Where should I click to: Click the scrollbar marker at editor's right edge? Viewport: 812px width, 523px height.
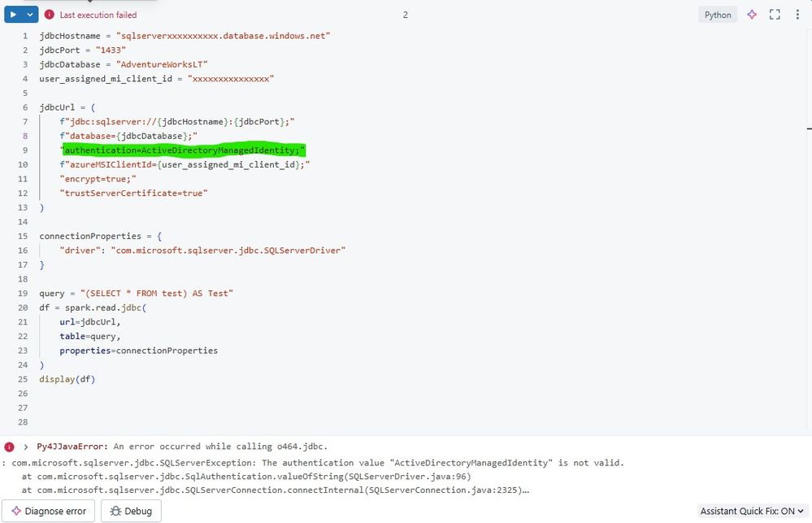(809, 128)
